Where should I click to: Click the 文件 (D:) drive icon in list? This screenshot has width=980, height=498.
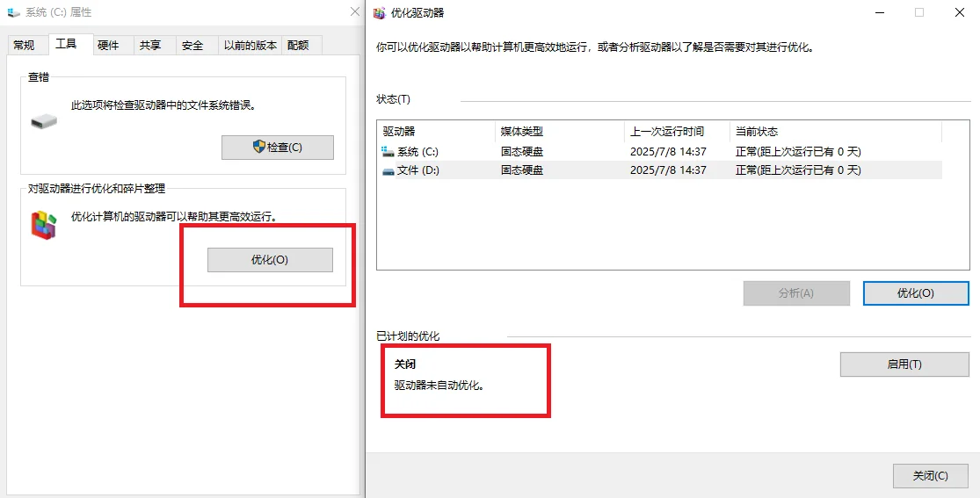(x=388, y=170)
